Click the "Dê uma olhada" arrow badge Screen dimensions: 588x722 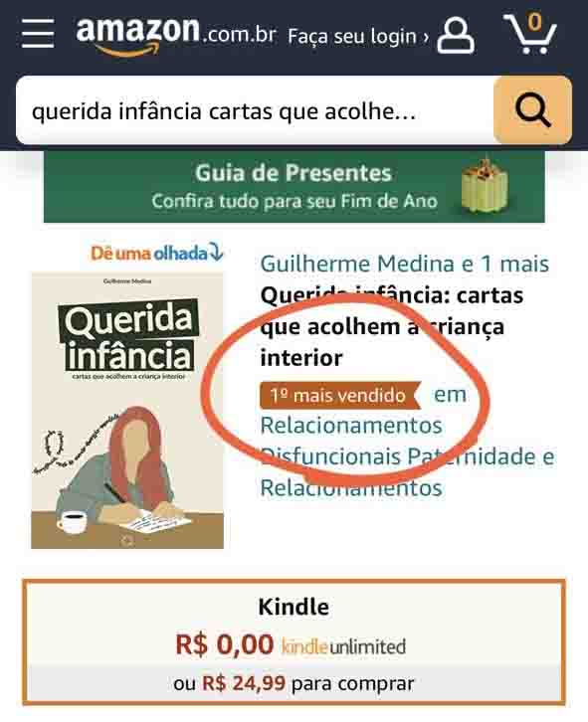click(x=157, y=253)
